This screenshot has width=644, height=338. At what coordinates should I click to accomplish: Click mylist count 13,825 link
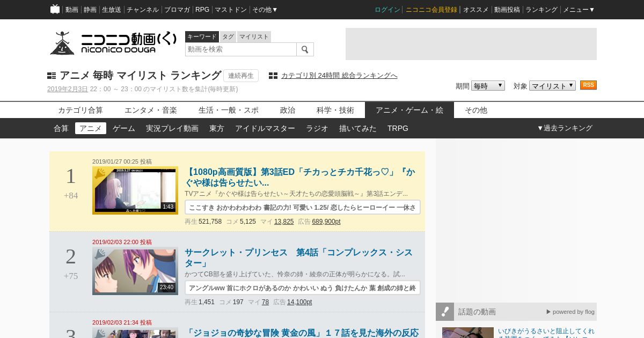pyautogui.click(x=284, y=222)
